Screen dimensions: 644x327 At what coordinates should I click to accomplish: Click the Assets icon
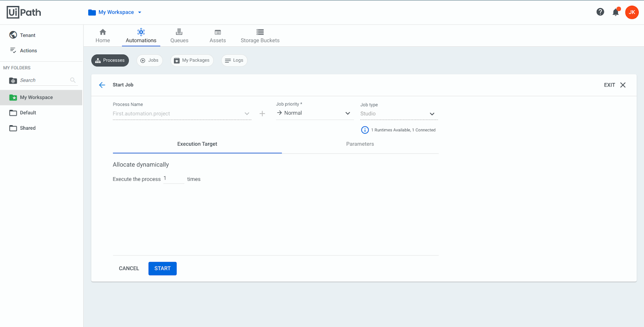click(x=218, y=32)
